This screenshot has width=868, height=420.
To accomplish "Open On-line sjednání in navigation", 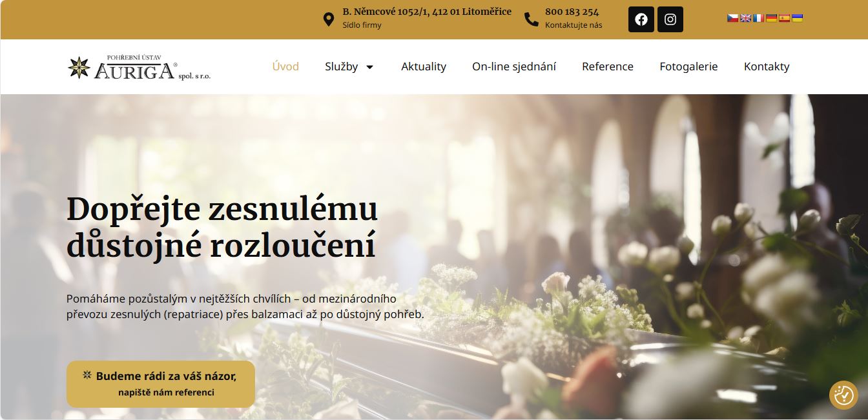I will point(514,66).
